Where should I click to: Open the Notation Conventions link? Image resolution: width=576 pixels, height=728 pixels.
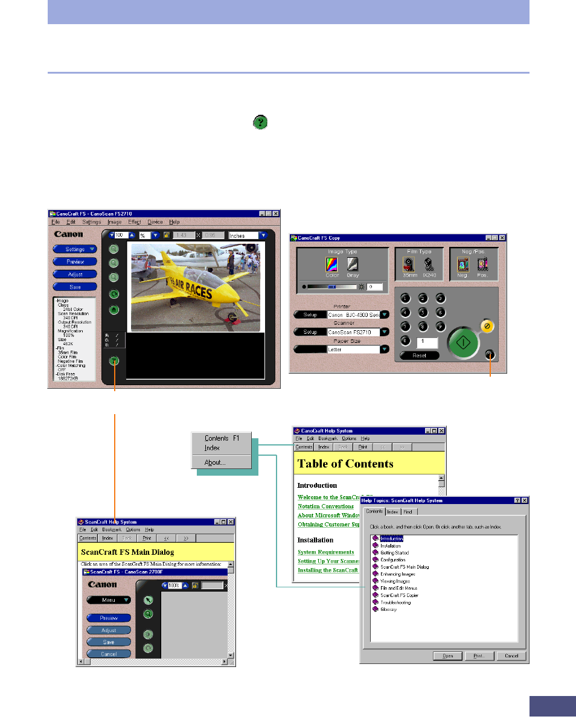325,506
